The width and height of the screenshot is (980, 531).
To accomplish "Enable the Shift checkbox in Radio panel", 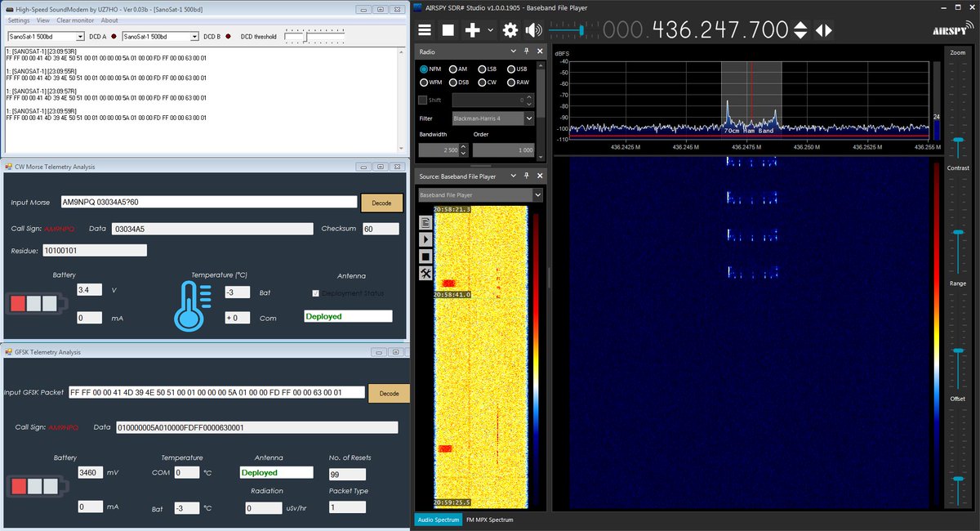I will (x=423, y=100).
